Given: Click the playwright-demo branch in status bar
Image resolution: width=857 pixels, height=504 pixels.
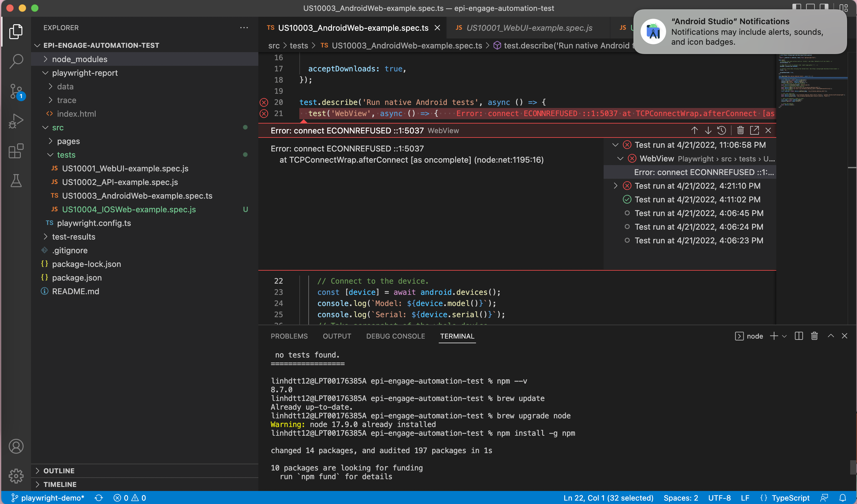Looking at the screenshot, I should [48, 498].
